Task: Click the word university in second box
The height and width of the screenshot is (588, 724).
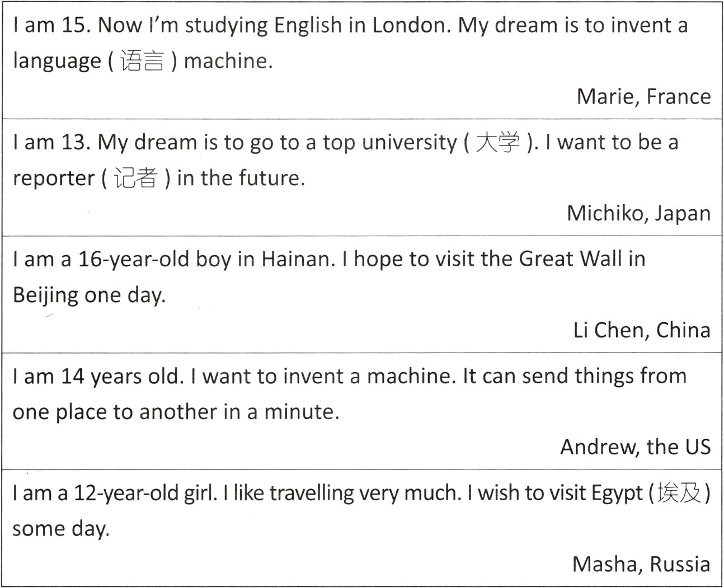Action: pos(410,143)
